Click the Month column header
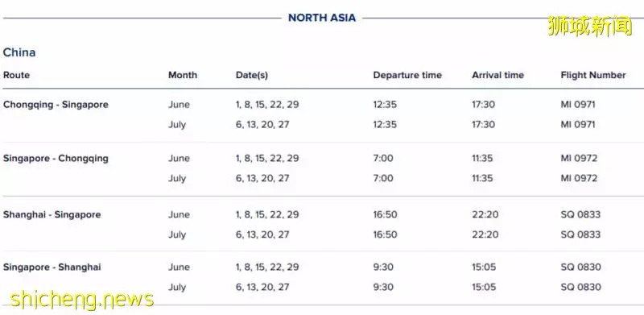 183,75
